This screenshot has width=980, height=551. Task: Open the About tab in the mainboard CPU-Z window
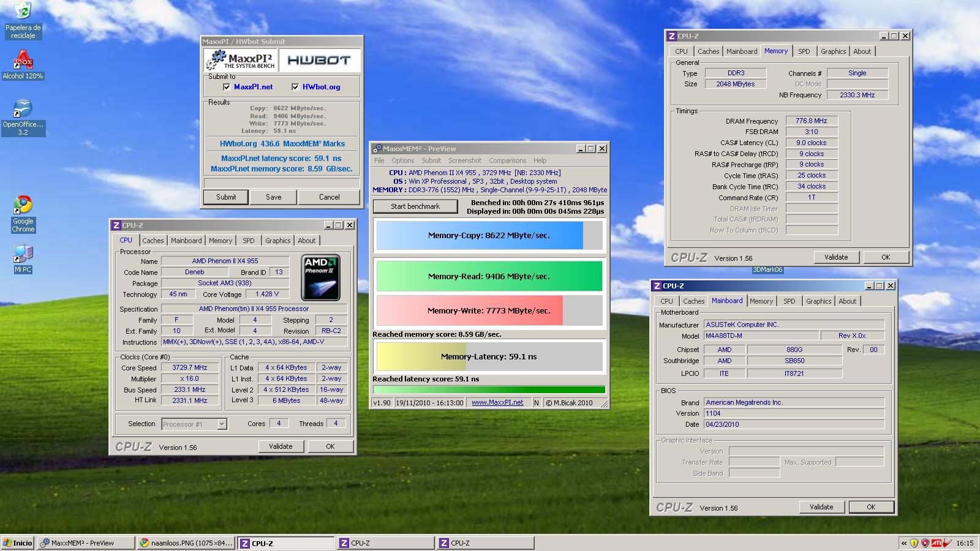pyautogui.click(x=848, y=301)
